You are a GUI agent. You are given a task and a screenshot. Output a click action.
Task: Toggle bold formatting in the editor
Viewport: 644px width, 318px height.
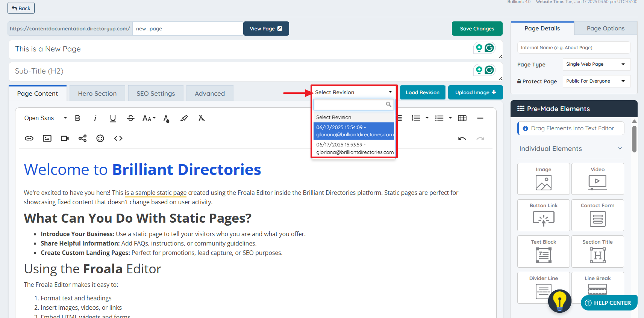click(x=77, y=118)
